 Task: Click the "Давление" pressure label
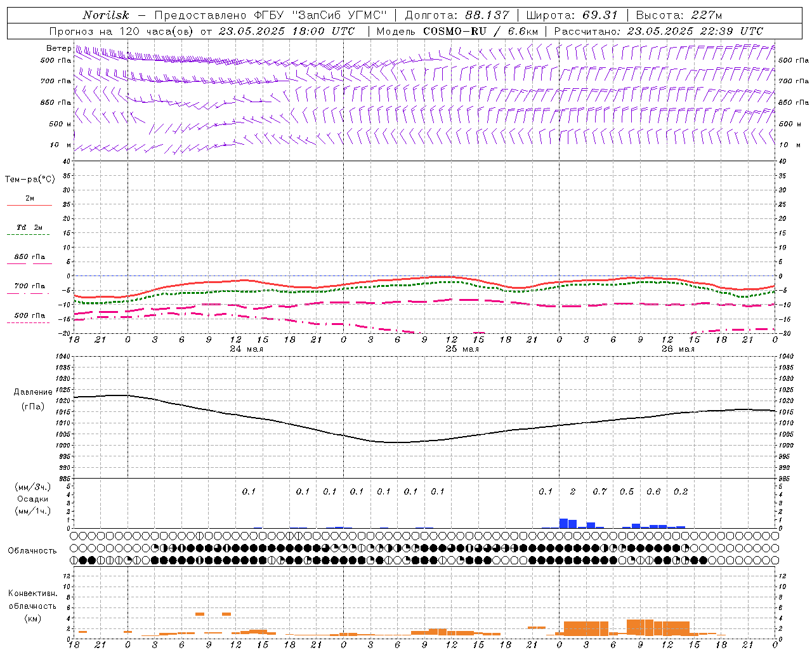[33, 392]
